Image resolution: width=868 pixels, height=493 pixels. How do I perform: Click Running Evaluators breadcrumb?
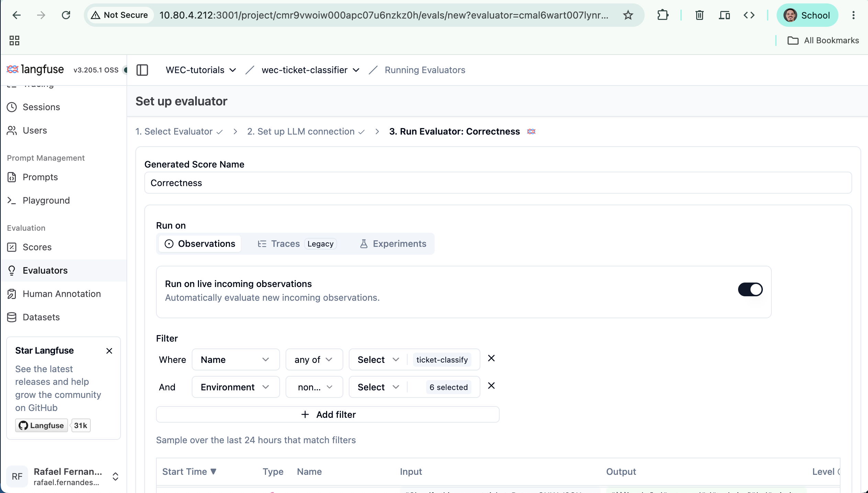[425, 70]
